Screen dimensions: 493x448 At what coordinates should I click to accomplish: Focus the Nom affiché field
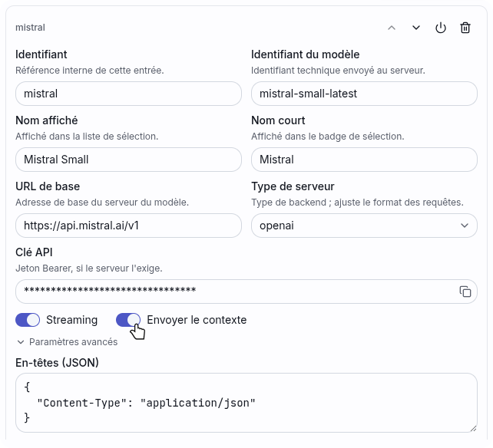128,160
